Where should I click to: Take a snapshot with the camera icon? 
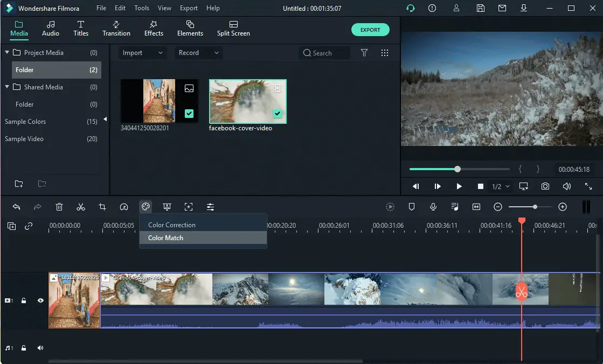tap(545, 186)
